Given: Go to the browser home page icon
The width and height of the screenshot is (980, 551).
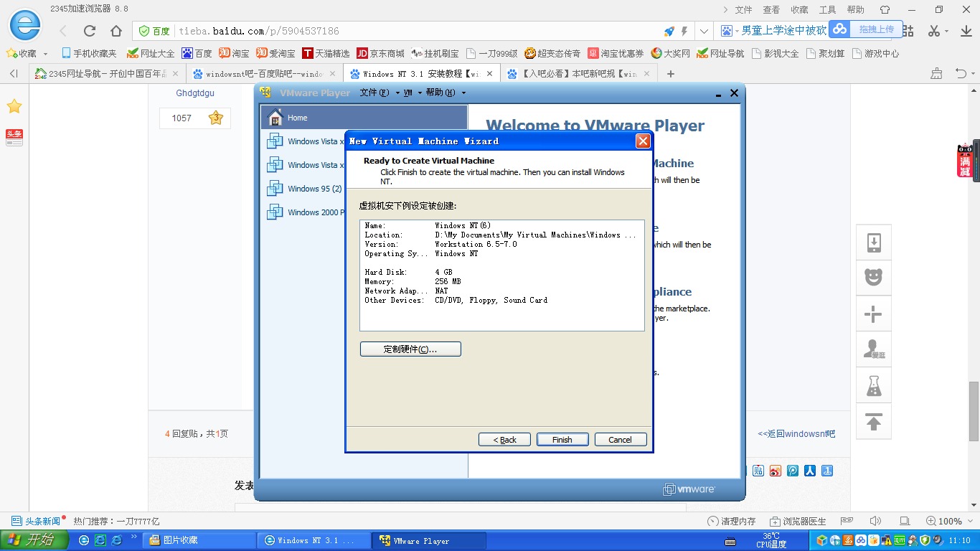Looking at the screenshot, I should [x=116, y=31].
